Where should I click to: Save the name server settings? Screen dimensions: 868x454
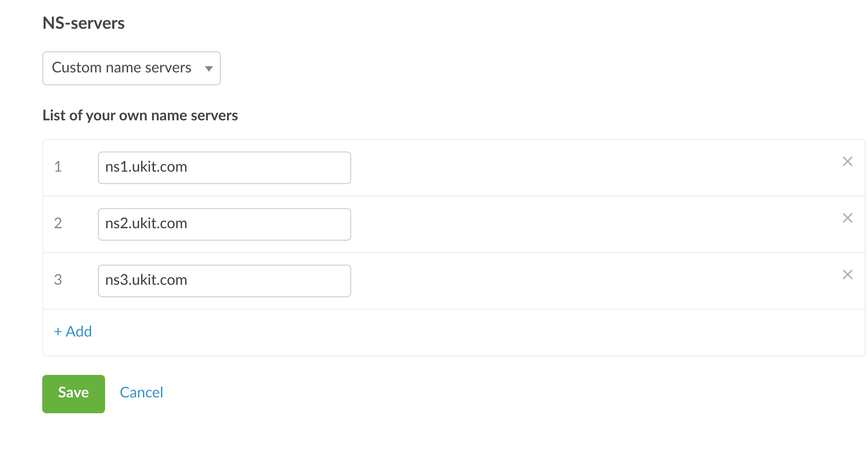(x=73, y=394)
